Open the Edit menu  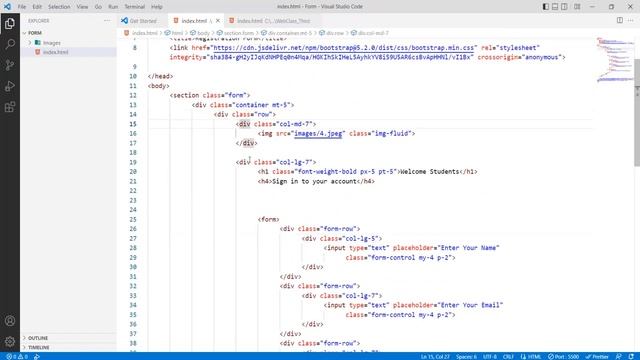37,7
